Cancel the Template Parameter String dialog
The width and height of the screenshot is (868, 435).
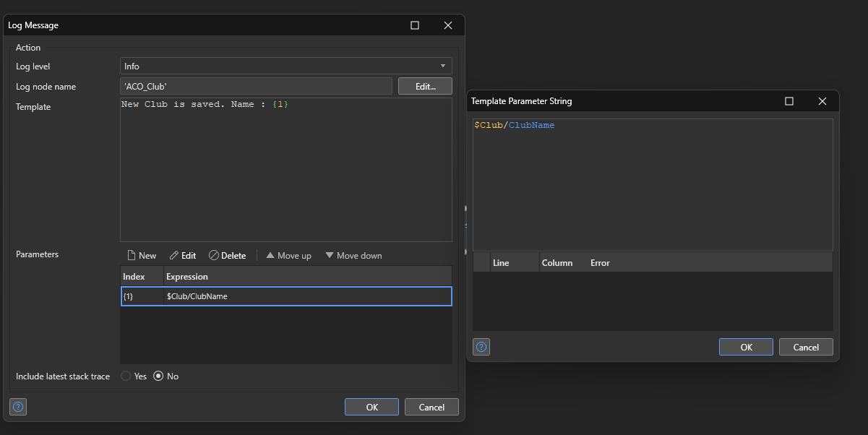806,347
